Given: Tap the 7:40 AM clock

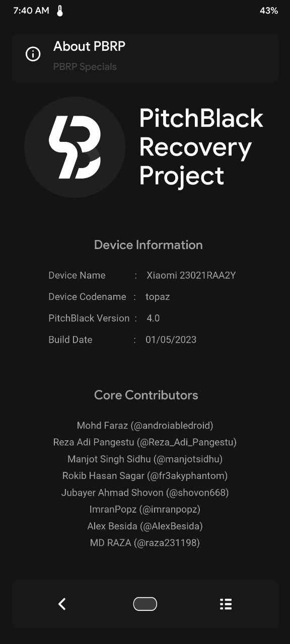Looking at the screenshot, I should coord(31,11).
